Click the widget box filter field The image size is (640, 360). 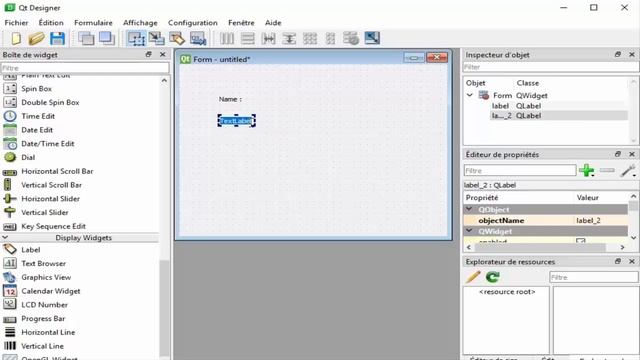point(85,68)
